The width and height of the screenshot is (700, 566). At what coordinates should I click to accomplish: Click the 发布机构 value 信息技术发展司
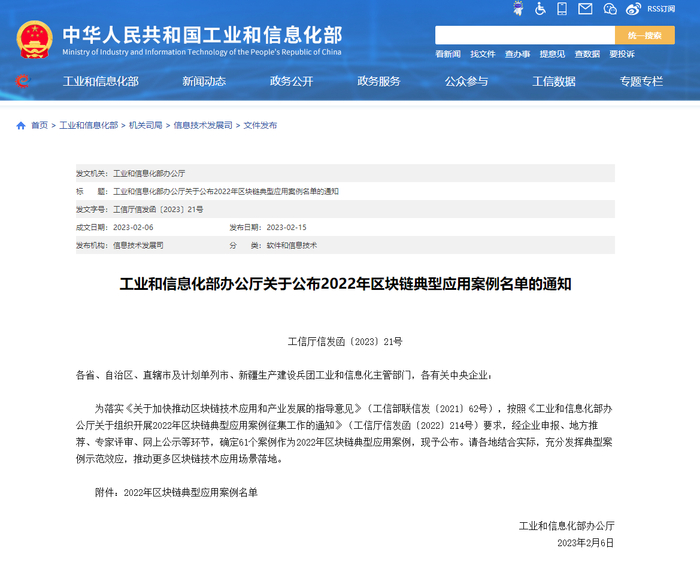pyautogui.click(x=138, y=245)
